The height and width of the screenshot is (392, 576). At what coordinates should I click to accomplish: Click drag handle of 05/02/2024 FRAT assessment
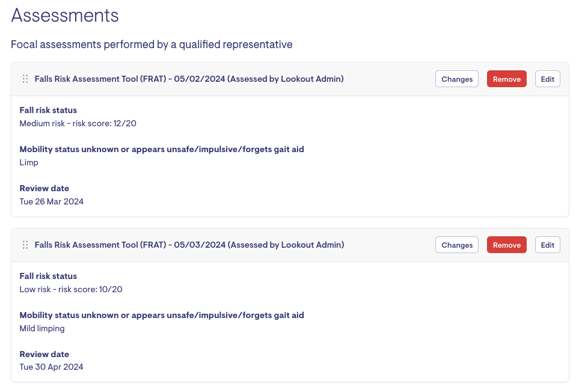pyautogui.click(x=25, y=79)
